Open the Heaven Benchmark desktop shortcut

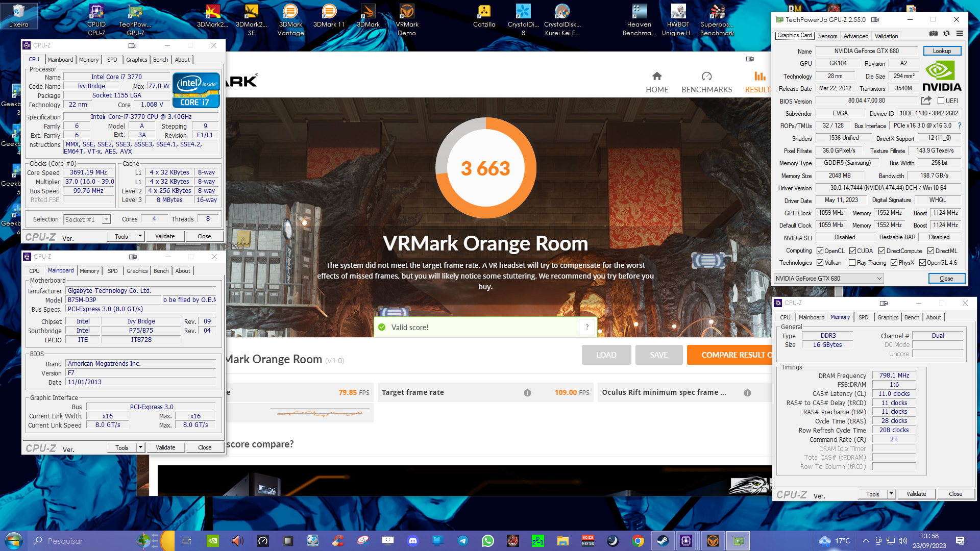click(x=639, y=20)
